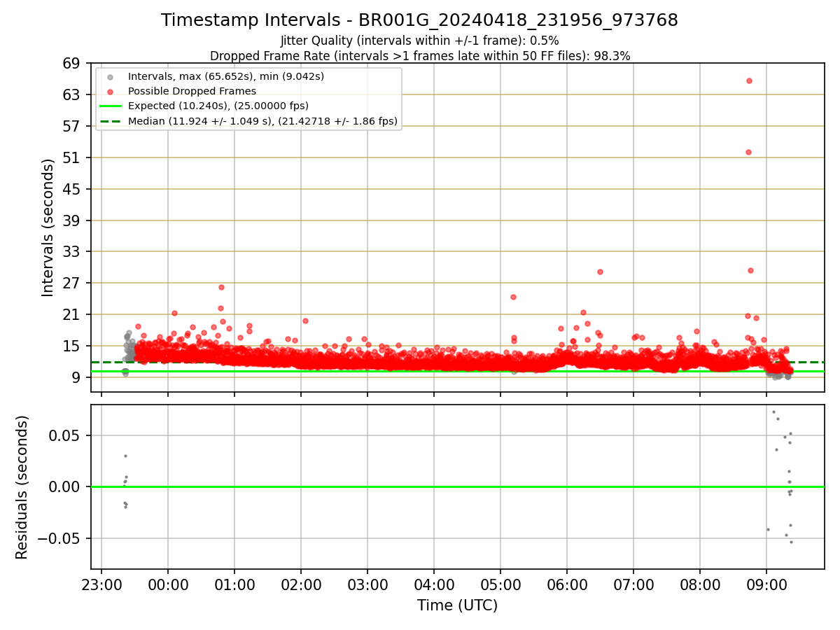840x630 pixels.
Task: Click the x-axis tick label 02:00
Action: [301, 585]
